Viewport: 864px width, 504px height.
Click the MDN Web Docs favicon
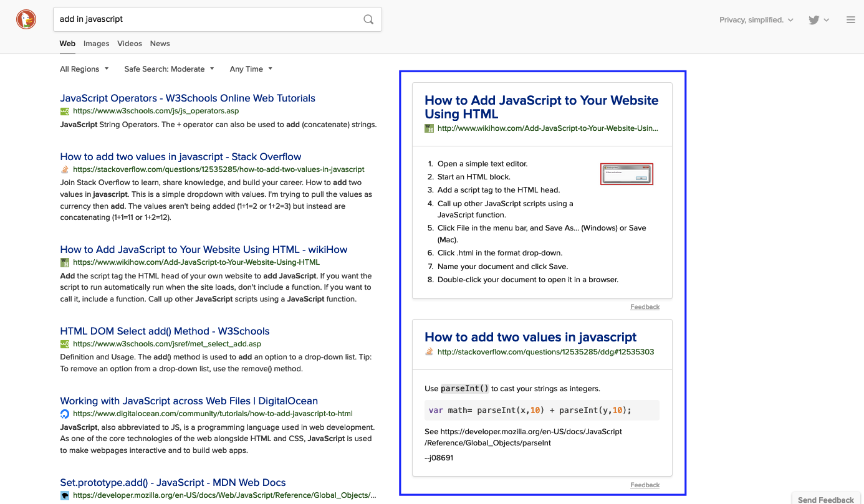pyautogui.click(x=65, y=495)
